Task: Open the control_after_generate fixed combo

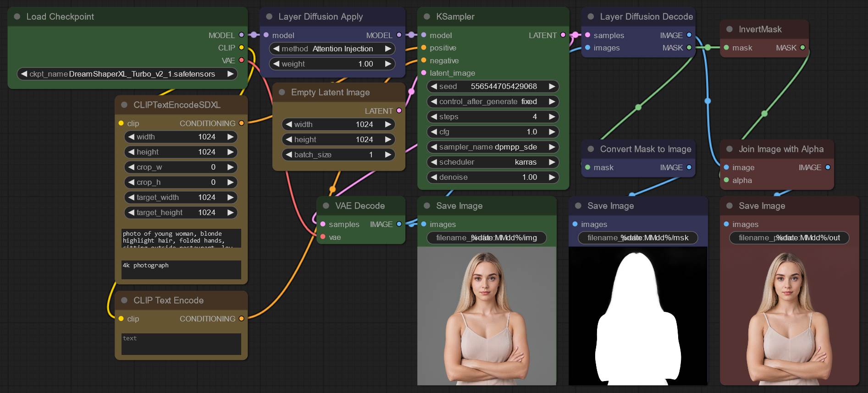Action: [493, 101]
